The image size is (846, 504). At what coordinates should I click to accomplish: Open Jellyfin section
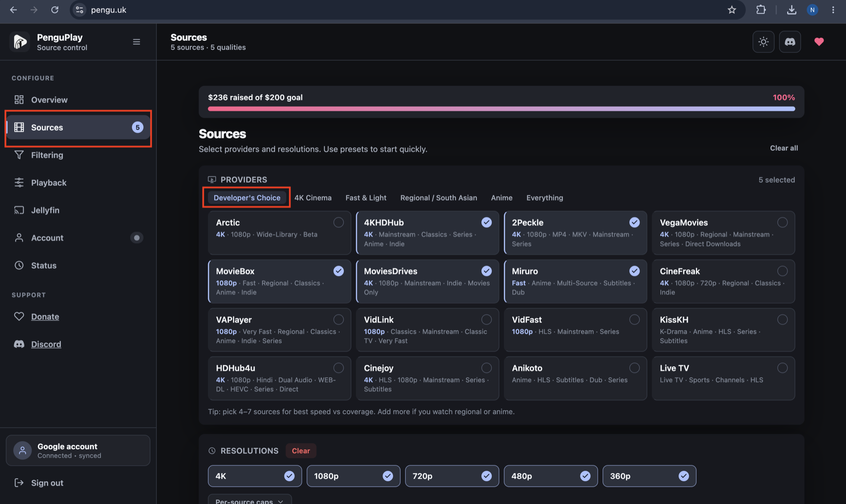click(78, 210)
